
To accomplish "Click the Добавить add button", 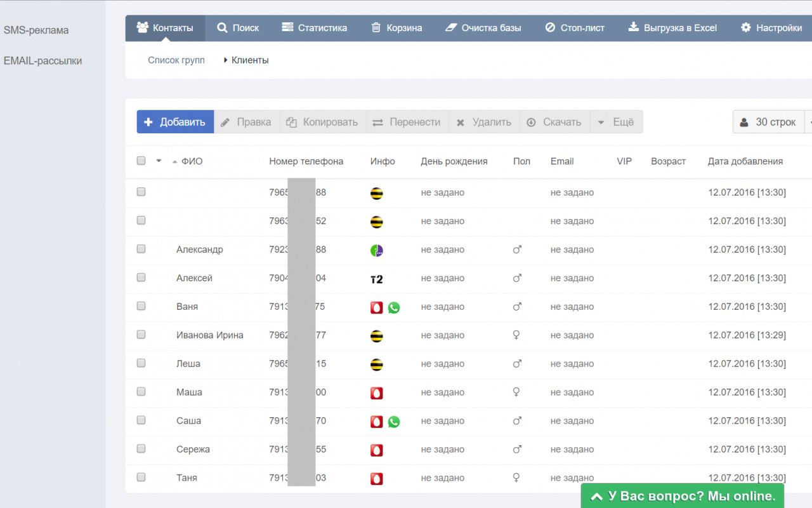I will 175,122.
